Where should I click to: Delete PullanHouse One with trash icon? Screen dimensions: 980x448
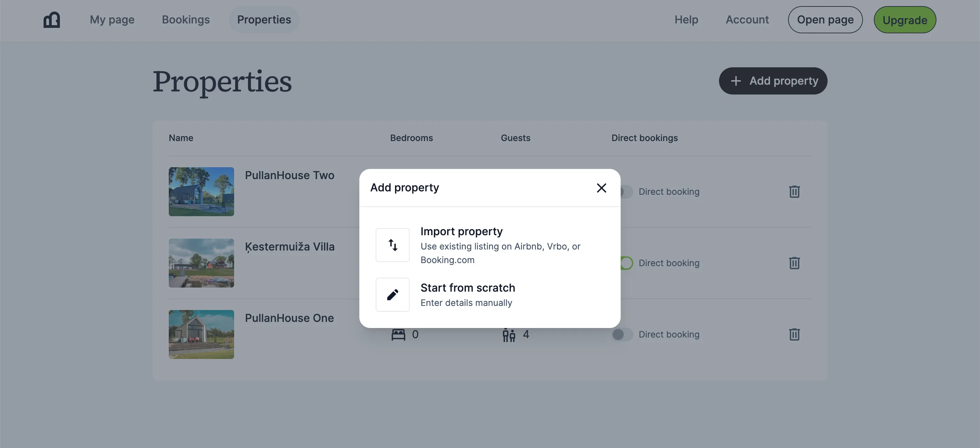tap(794, 334)
